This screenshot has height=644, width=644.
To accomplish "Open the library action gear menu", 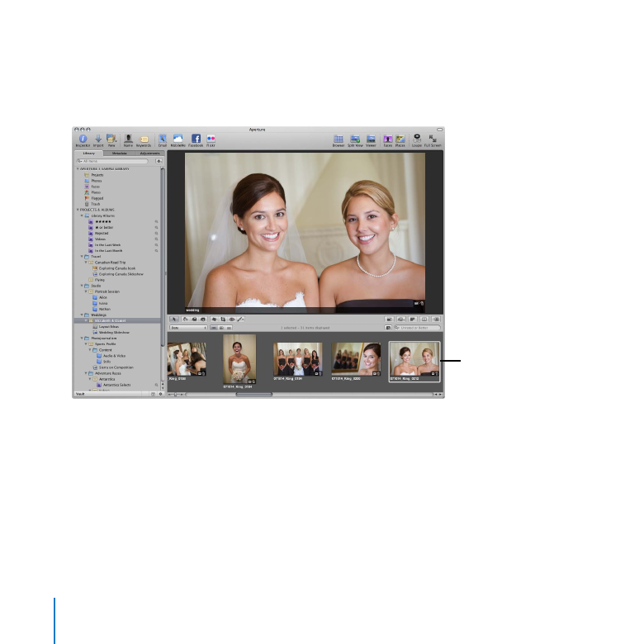I will click(159, 161).
